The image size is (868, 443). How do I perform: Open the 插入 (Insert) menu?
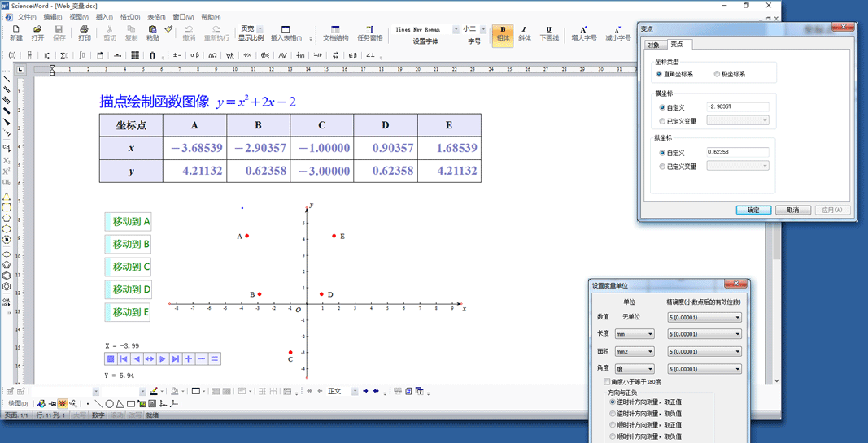point(104,17)
